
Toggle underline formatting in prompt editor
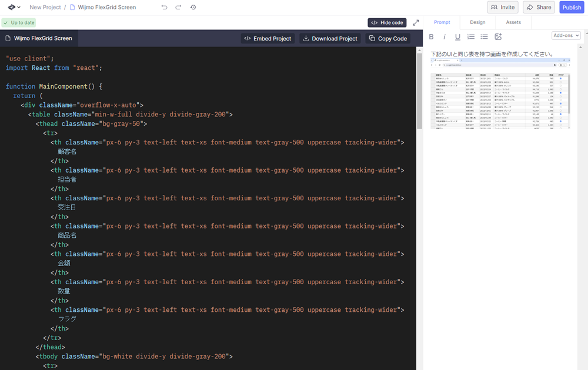457,36
